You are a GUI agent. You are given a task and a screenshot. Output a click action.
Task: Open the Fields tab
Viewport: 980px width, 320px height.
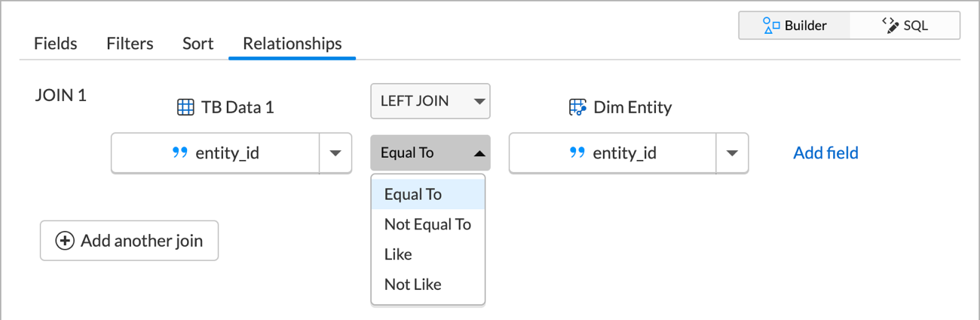(x=56, y=44)
